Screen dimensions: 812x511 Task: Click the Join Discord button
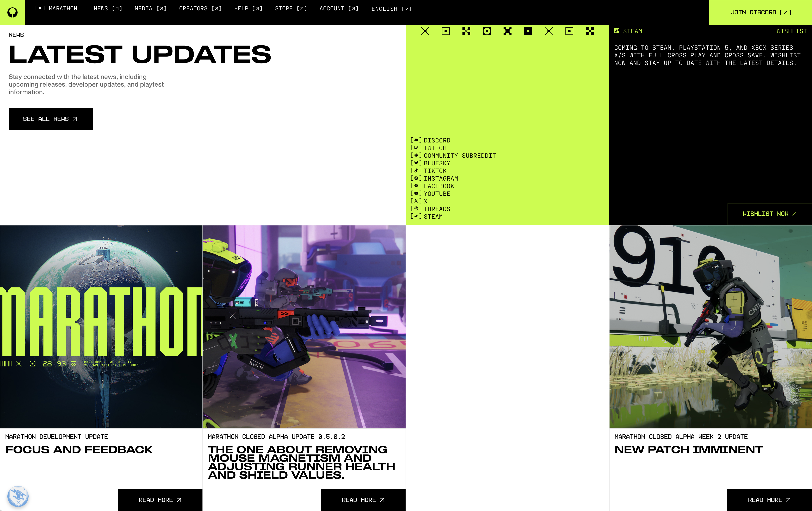tap(760, 12)
